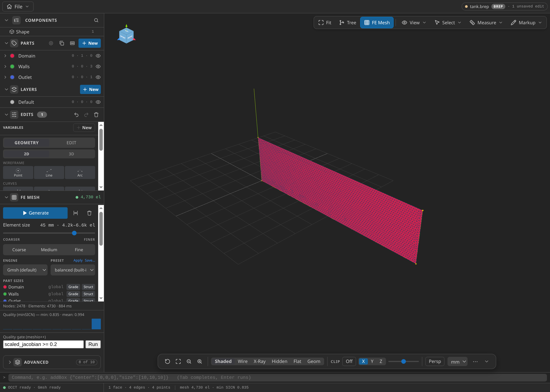Toggle visibility of the Domain part
This screenshot has height=392, width=550.
tap(98, 56)
